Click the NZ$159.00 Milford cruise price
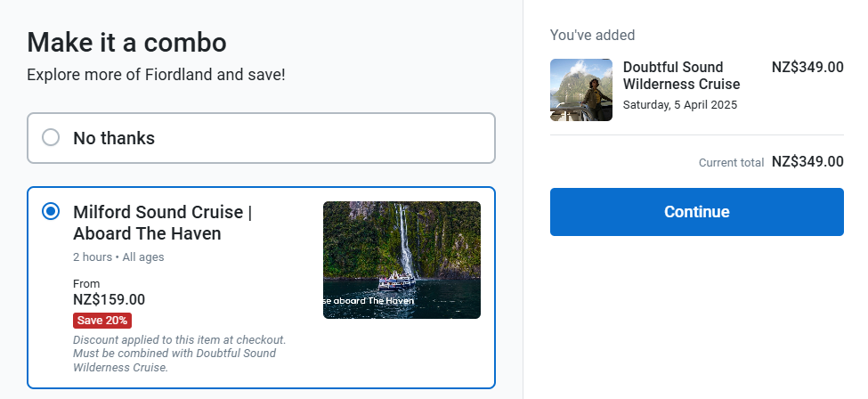 click(109, 300)
